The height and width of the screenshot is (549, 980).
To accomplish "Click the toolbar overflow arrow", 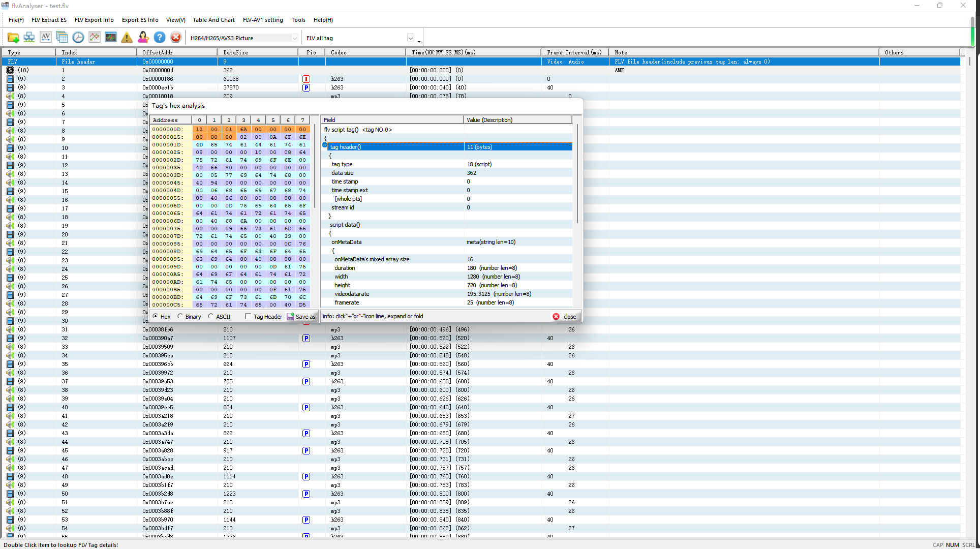I will click(x=419, y=41).
